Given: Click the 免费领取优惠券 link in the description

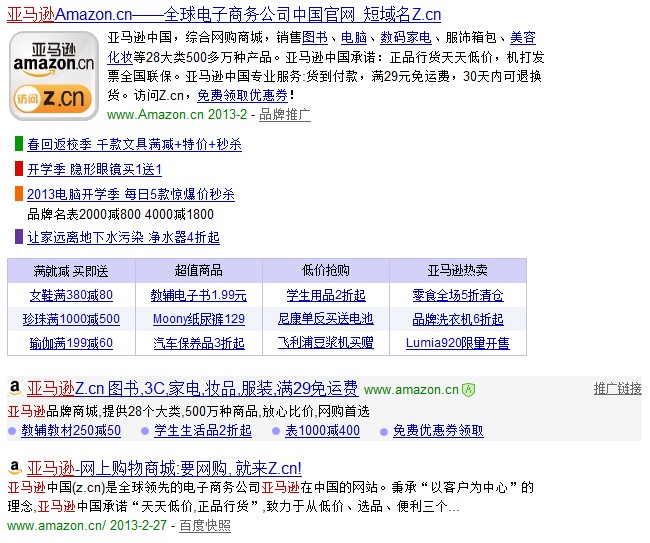Looking at the screenshot, I should click(x=242, y=95).
